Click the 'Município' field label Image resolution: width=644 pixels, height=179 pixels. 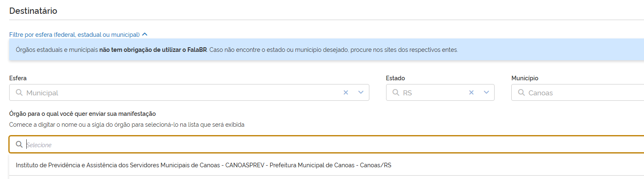[525, 78]
